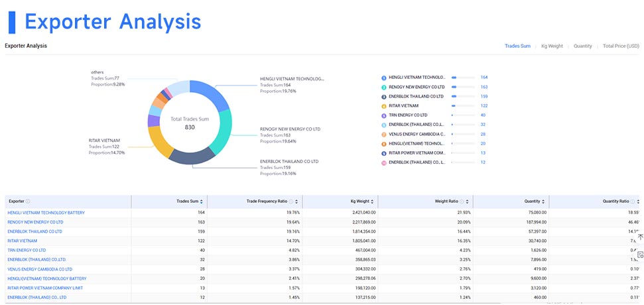Sort table by Kg Weight arrows
644x305 pixels.
[372, 202]
